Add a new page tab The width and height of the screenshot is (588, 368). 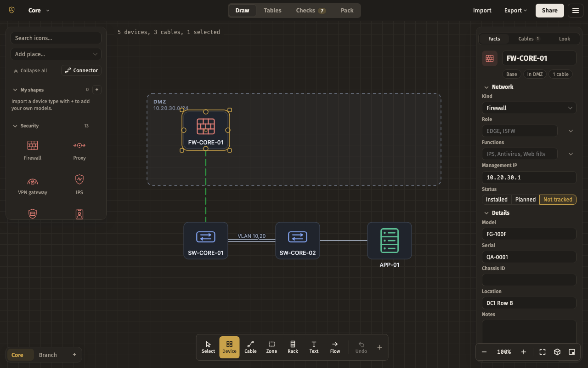(74, 355)
